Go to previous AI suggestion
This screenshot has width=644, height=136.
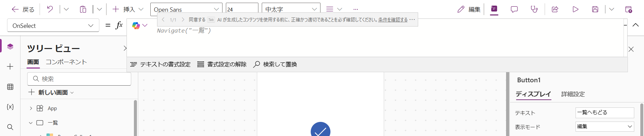(x=163, y=20)
